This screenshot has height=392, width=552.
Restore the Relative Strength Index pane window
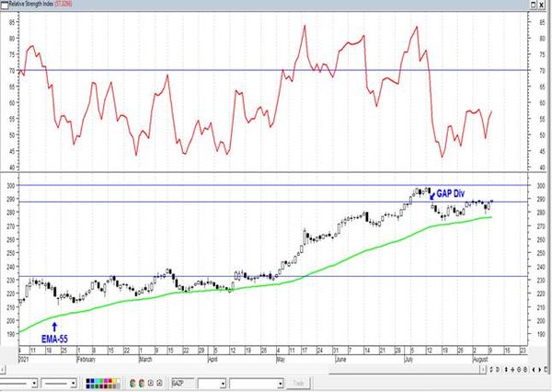[x=534, y=5]
